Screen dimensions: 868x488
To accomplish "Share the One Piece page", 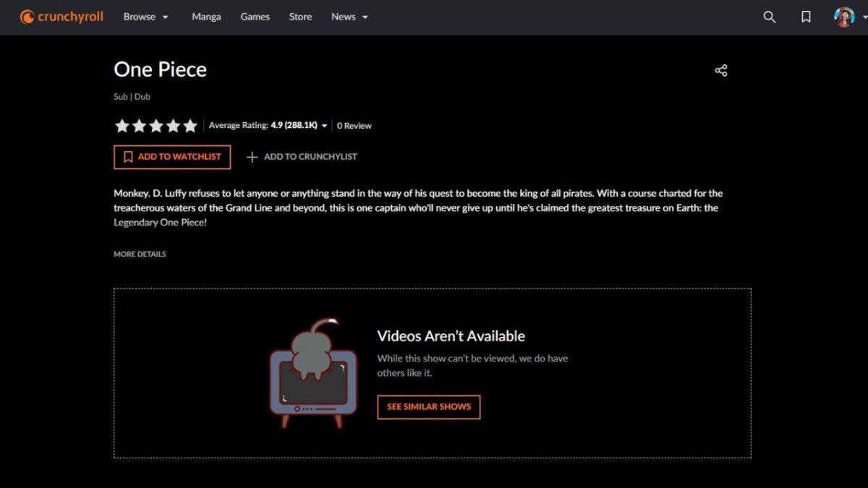I will pos(720,70).
